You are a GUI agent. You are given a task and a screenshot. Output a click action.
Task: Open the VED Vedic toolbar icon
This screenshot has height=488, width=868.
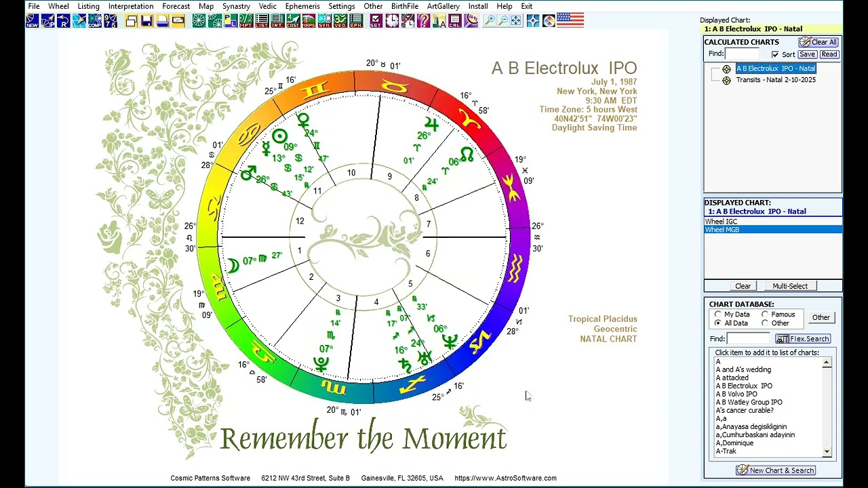tap(340, 21)
